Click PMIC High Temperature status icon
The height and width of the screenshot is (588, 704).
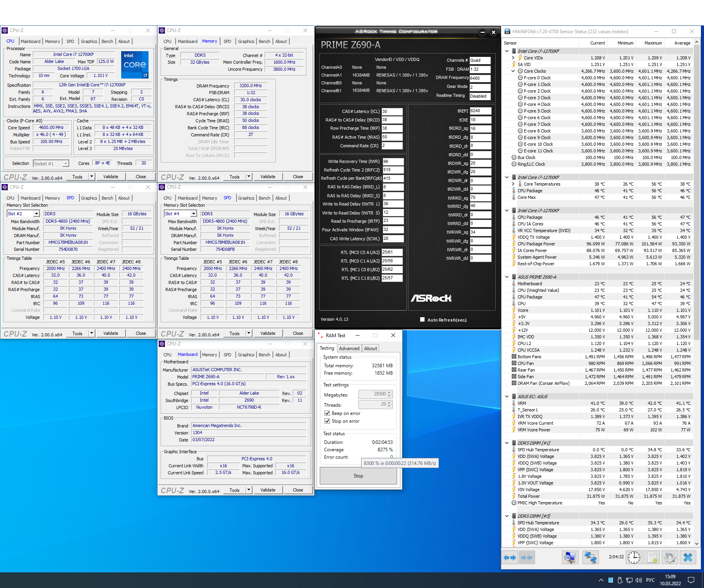point(514,503)
